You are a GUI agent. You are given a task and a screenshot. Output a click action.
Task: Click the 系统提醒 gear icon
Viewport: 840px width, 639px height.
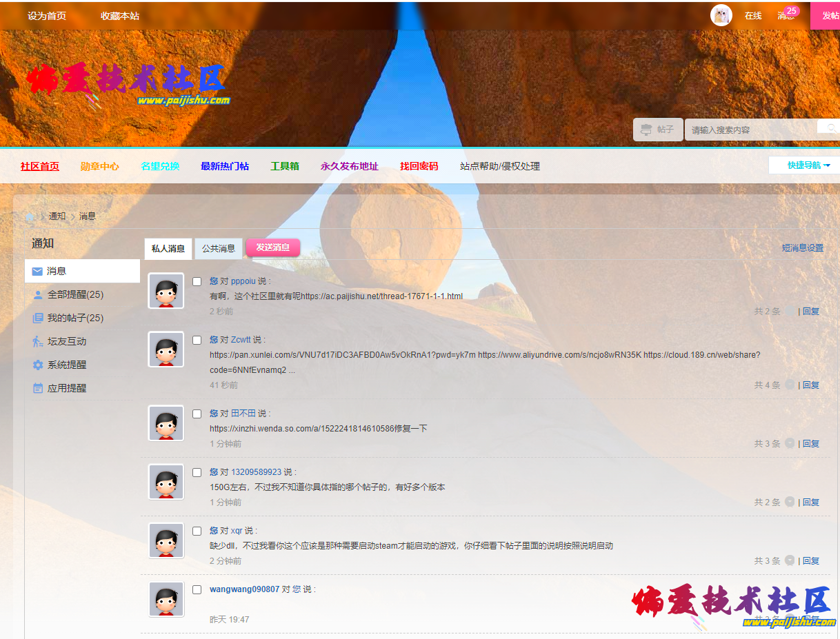click(x=37, y=365)
